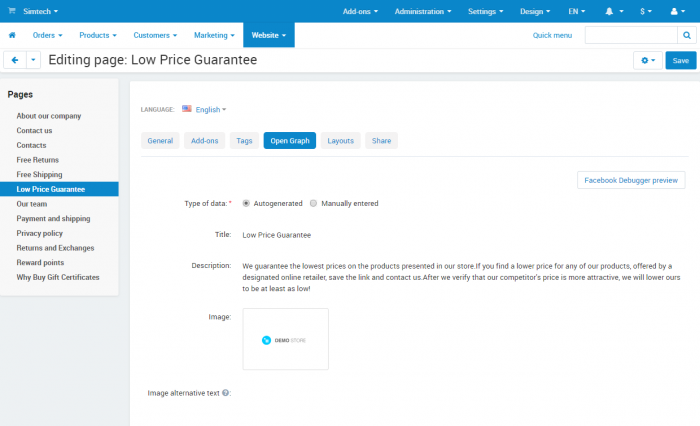Viewport: 700px width, 426px height.
Task: Switch to the Layouts tab
Action: (341, 141)
